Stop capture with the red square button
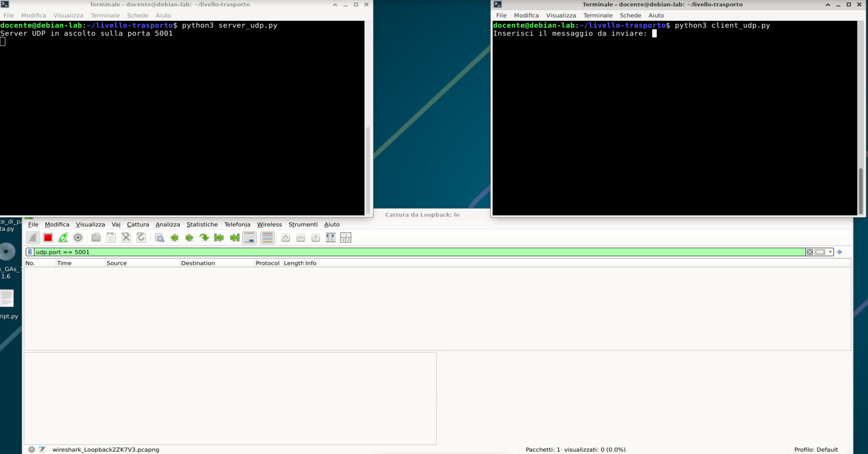 point(48,238)
